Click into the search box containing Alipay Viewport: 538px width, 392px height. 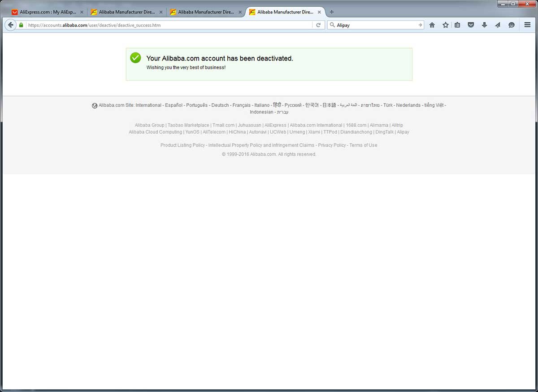(377, 25)
